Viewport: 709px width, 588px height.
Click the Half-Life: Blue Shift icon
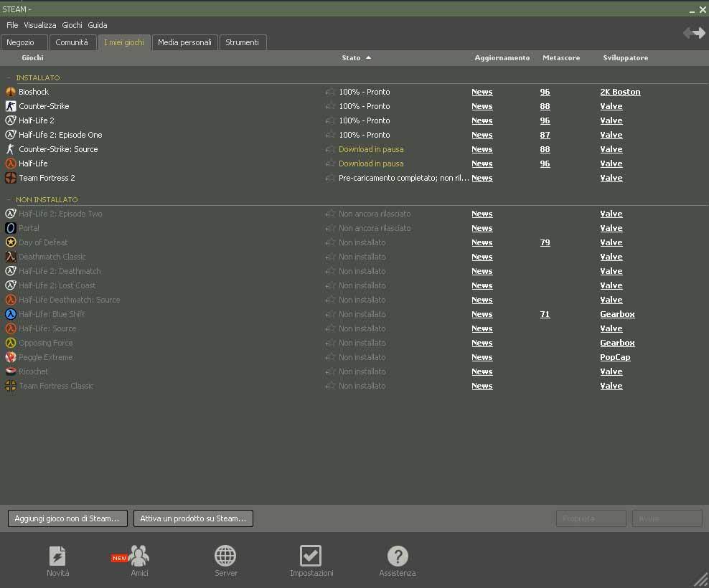(x=10, y=314)
